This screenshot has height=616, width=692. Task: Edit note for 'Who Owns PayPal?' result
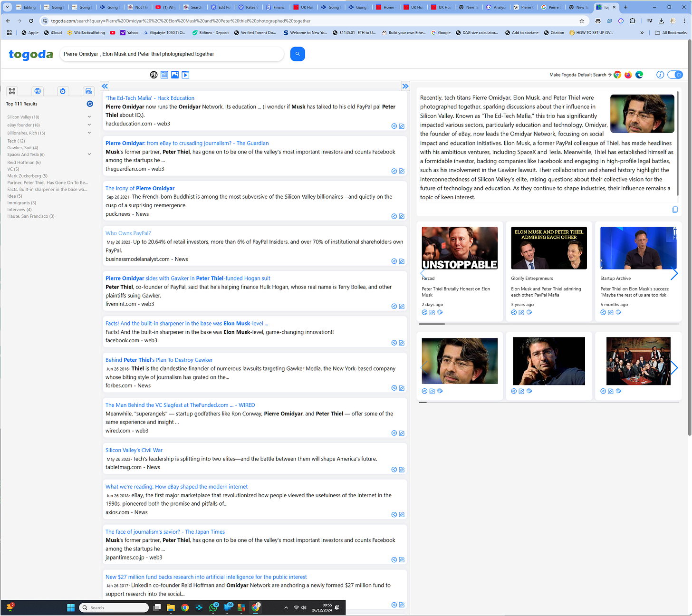click(402, 261)
